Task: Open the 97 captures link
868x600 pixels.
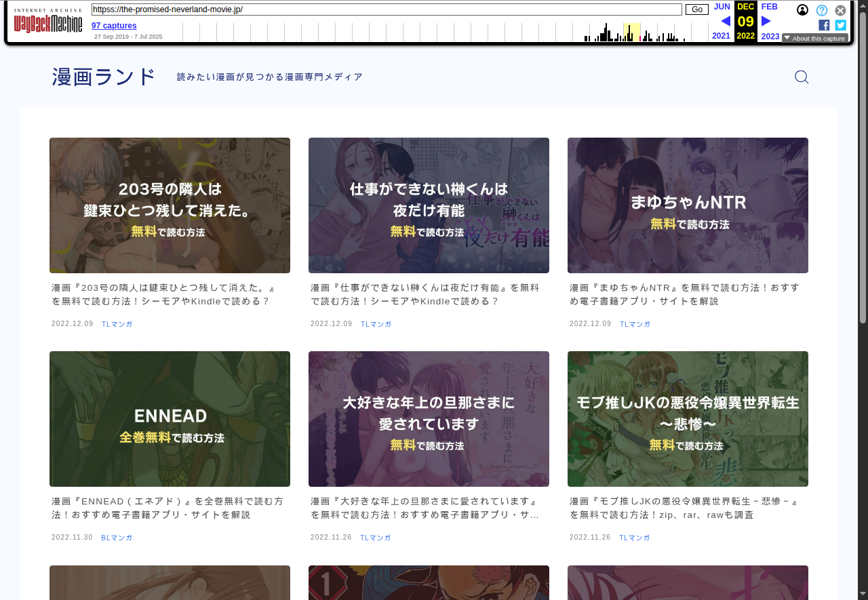Action: [x=114, y=26]
